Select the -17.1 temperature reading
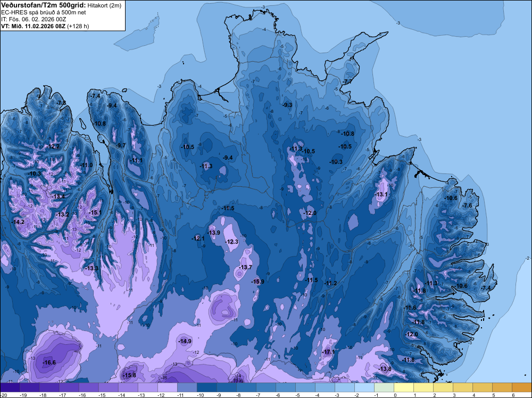The height and width of the screenshot is (398, 532). tap(328, 352)
